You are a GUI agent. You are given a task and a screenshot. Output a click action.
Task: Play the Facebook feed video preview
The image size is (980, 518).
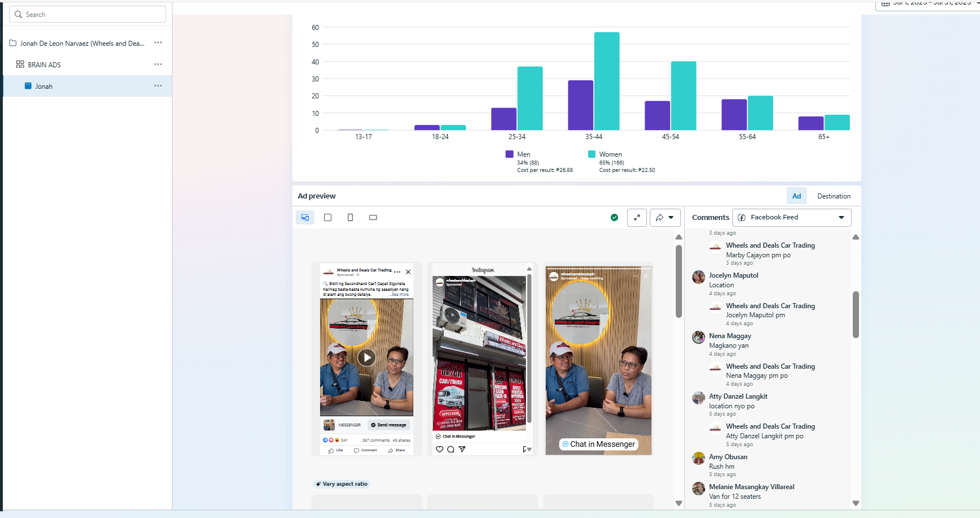tap(366, 357)
